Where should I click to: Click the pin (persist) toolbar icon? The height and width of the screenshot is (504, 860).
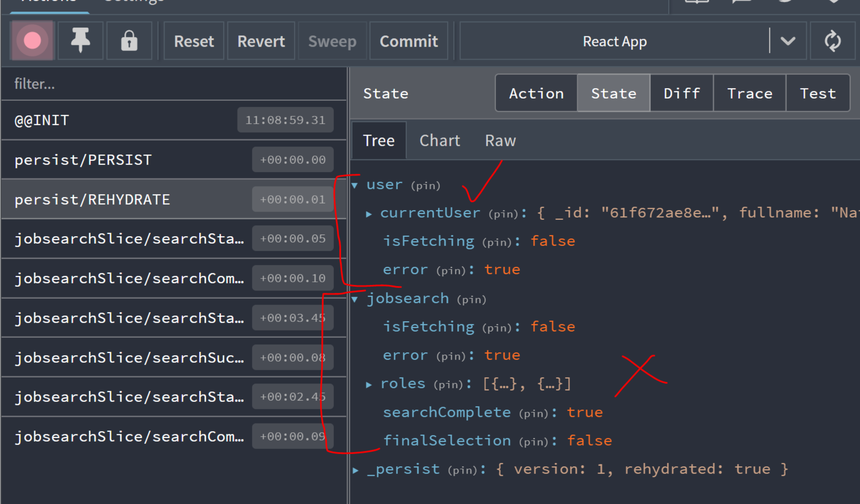[x=80, y=41]
